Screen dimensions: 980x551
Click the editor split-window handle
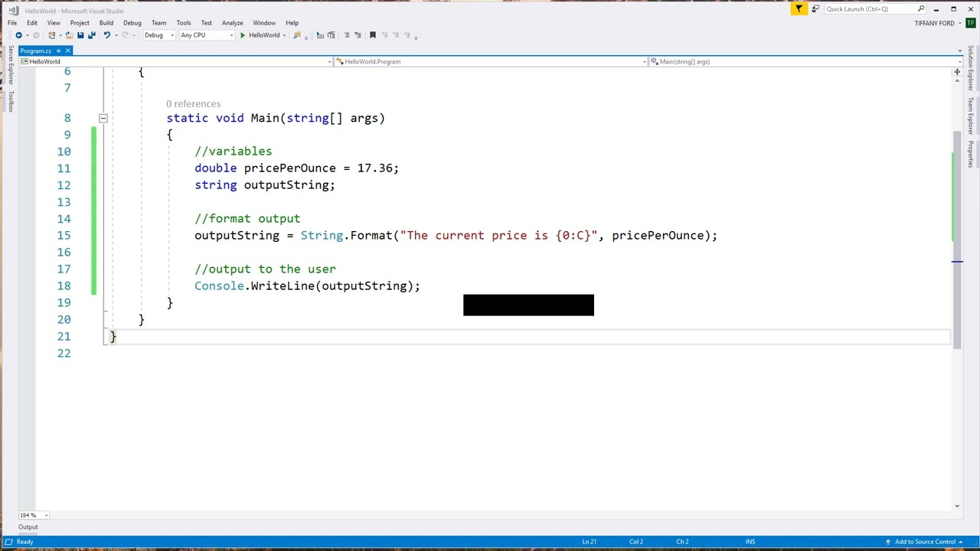pos(957,72)
